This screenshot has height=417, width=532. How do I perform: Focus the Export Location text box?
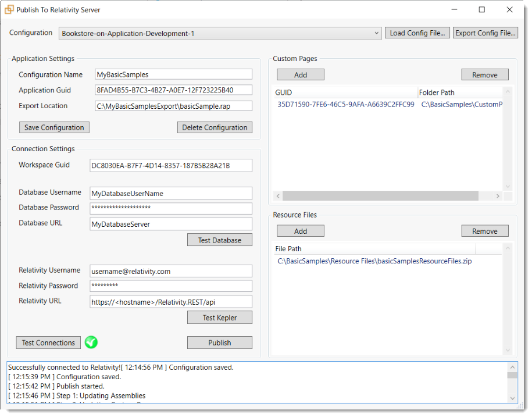coord(173,106)
